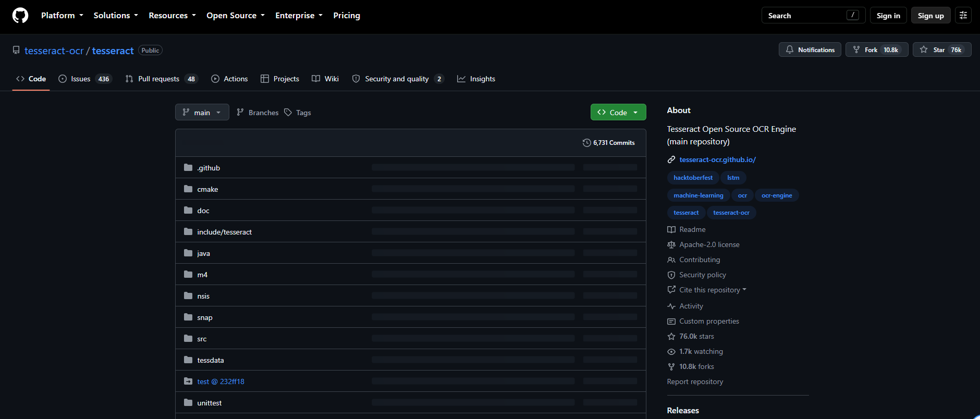Open the unittest folder
The height and width of the screenshot is (419, 980).
[x=210, y=403]
